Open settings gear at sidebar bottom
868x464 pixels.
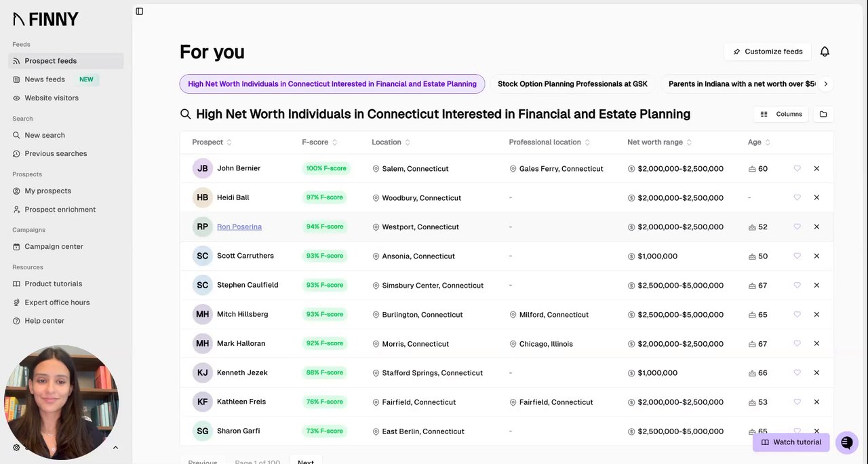coord(16,448)
